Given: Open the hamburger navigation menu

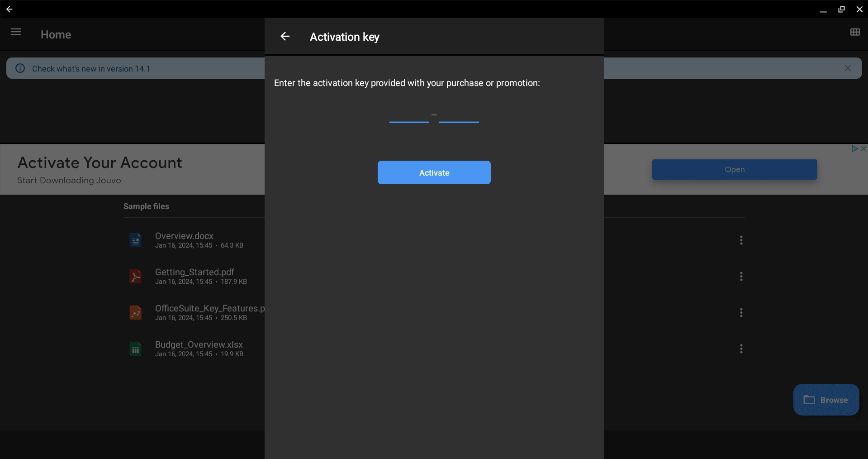Looking at the screenshot, I should [16, 32].
